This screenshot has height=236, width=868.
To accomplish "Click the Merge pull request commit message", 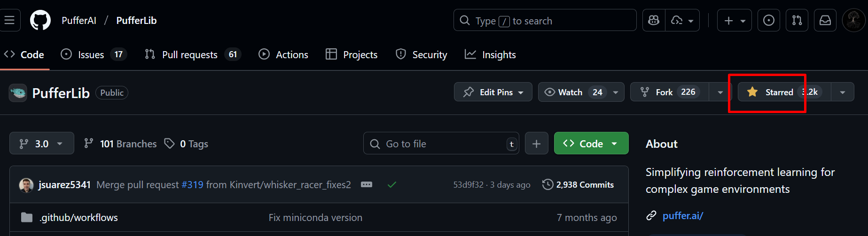I will (138, 185).
